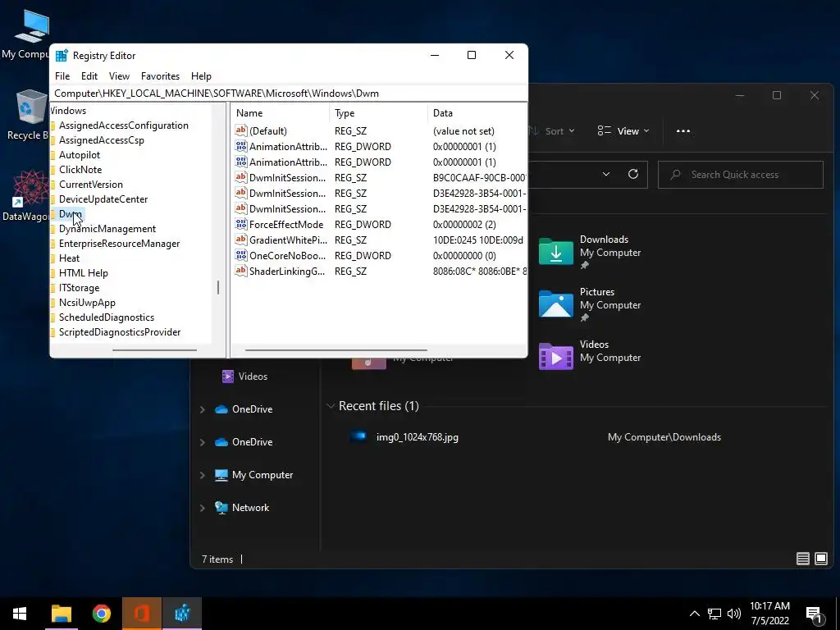The image size is (840, 630).
Task: Click the registry path address bar
Action: point(288,94)
